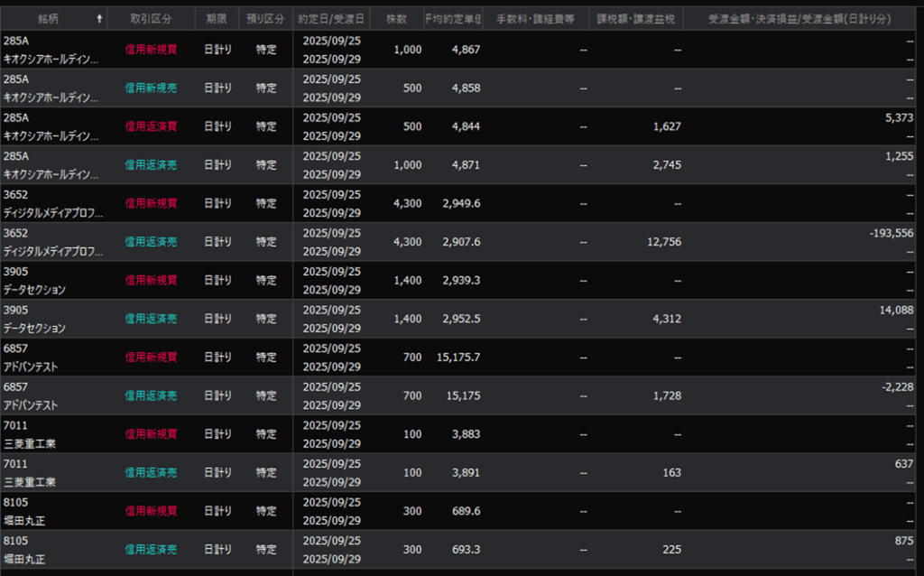Click the 14,088 profit value cell
Image resolution: width=924 pixels, height=576 pixels.
coord(892,310)
